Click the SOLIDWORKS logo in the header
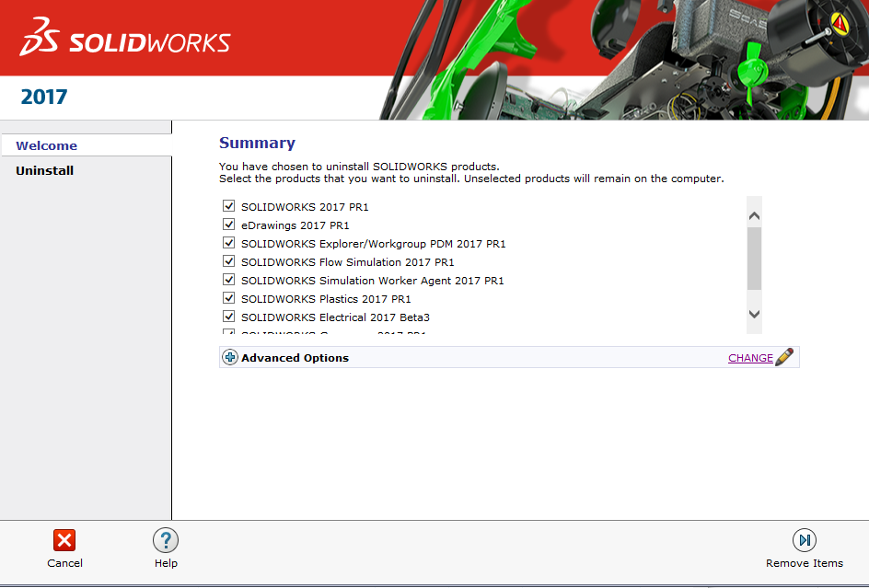The height and width of the screenshot is (588, 869). pos(125,40)
